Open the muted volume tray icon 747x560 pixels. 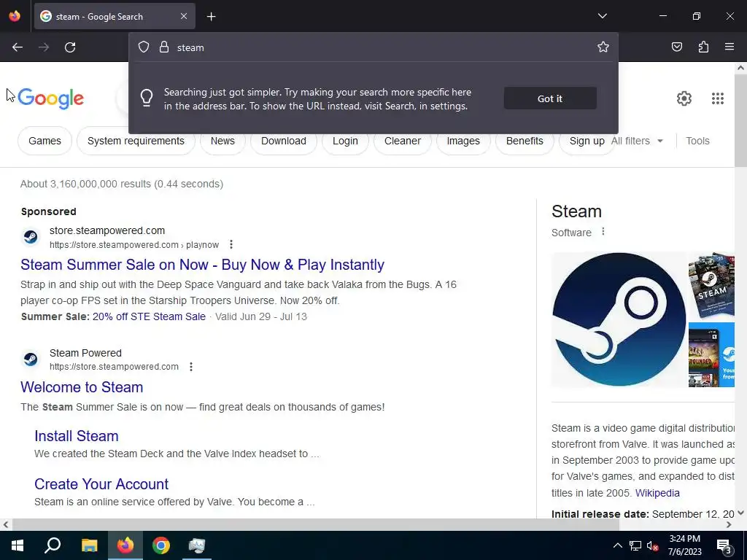(x=652, y=545)
